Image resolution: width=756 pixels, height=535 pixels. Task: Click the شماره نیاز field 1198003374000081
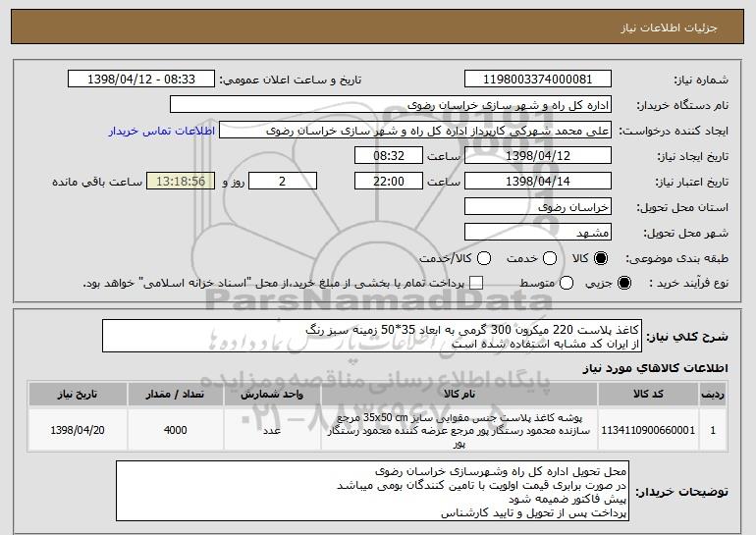click(x=538, y=80)
